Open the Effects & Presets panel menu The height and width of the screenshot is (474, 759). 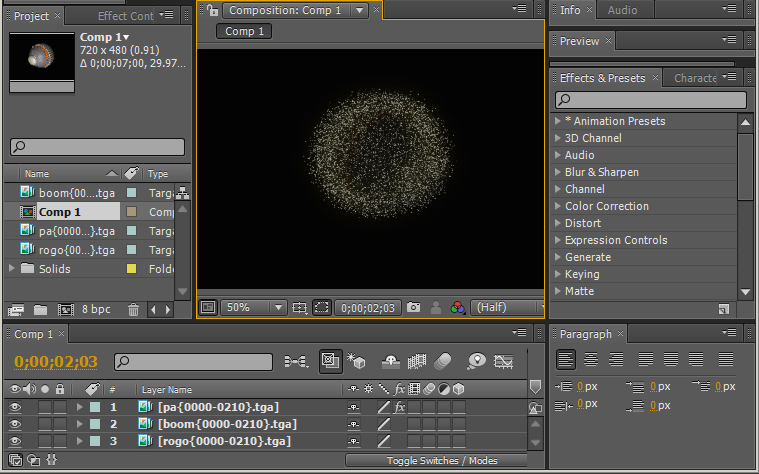pyautogui.click(x=729, y=77)
